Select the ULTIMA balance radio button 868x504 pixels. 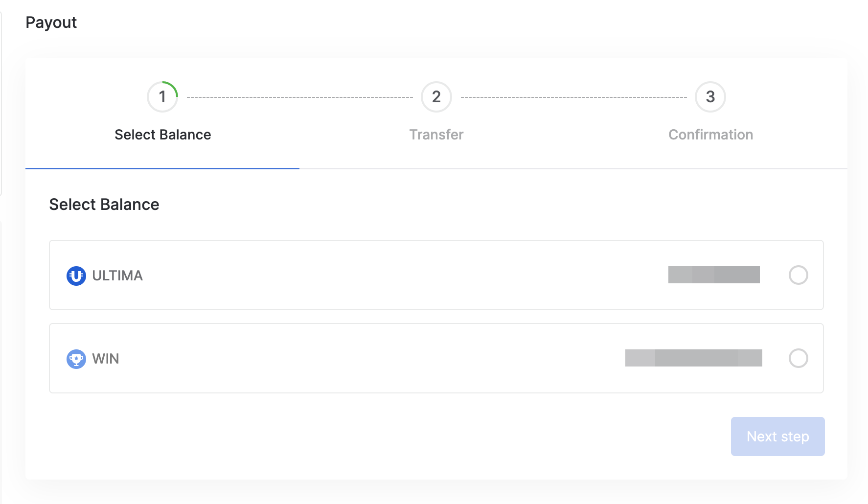798,275
